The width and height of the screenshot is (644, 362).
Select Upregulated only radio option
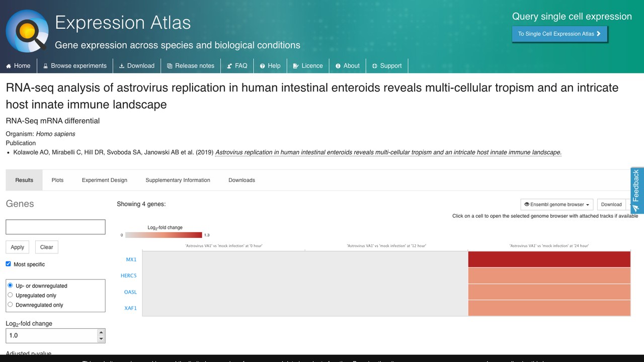tap(10, 295)
